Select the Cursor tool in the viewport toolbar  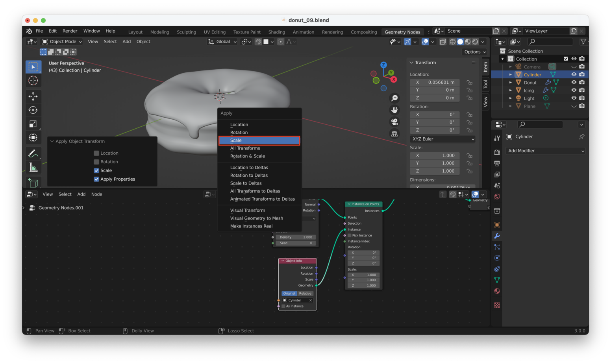click(33, 81)
